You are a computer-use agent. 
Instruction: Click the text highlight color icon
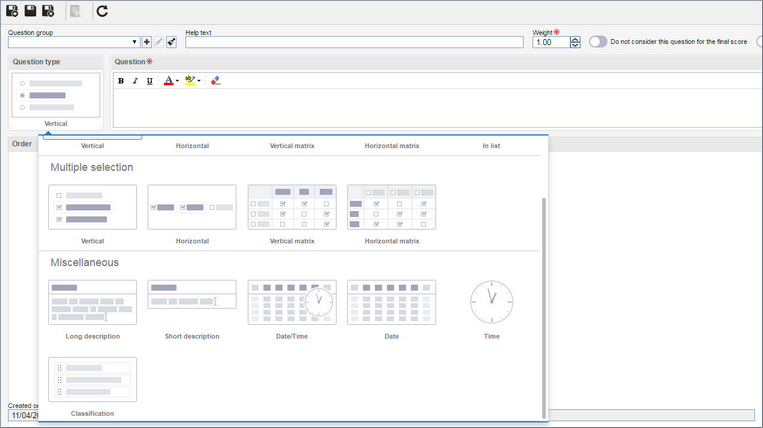click(190, 81)
